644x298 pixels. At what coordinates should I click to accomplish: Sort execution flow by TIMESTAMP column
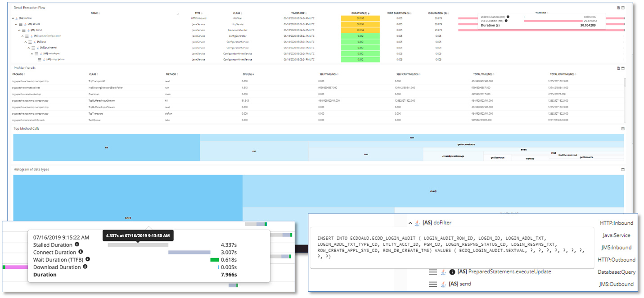299,13
